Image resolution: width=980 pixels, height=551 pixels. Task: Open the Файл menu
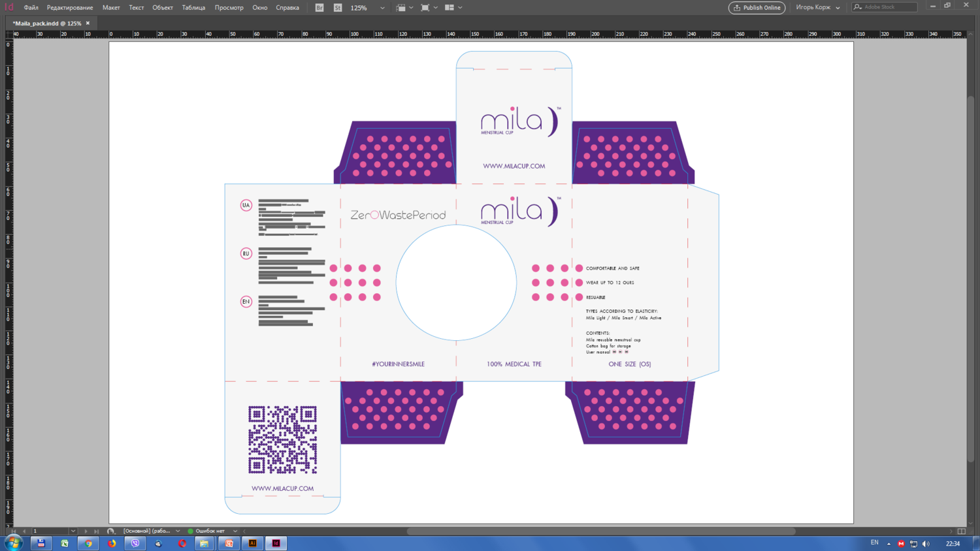pos(31,8)
